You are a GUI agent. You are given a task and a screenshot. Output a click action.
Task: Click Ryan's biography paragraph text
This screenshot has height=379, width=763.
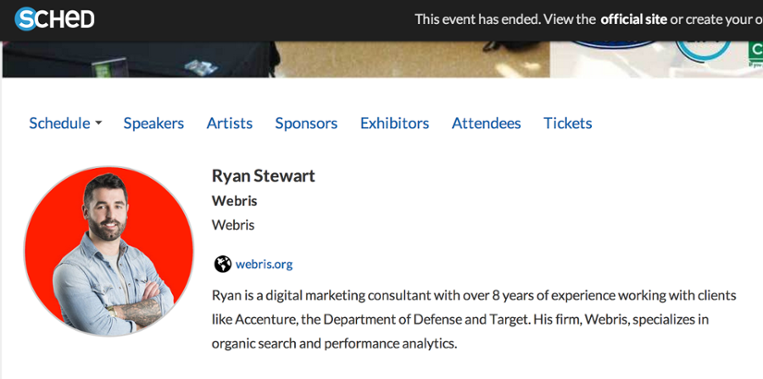pos(474,320)
